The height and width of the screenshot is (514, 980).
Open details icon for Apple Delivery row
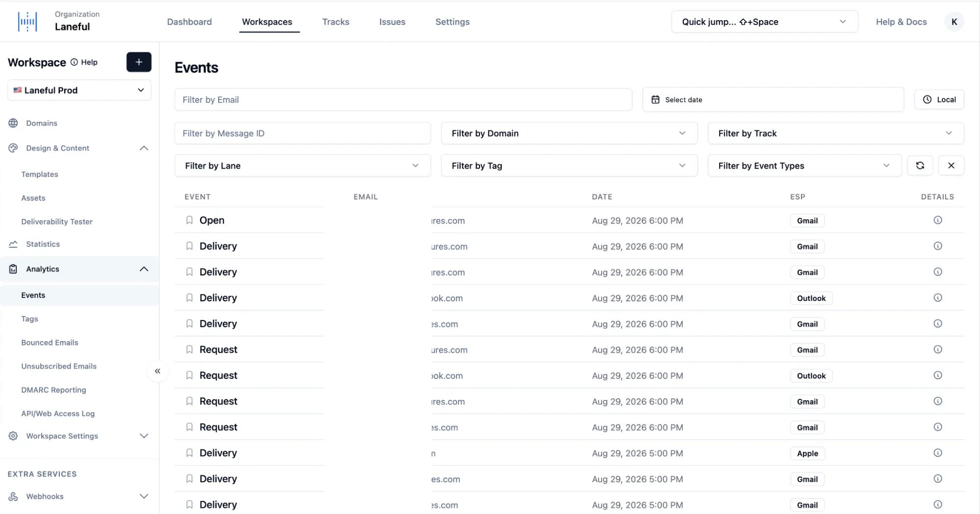(x=937, y=453)
